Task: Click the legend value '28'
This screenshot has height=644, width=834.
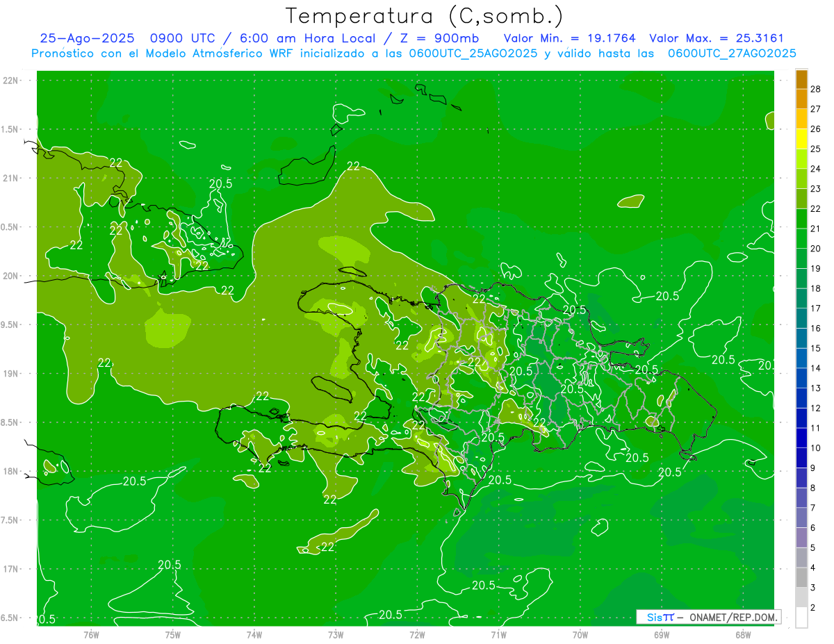Action: point(816,88)
